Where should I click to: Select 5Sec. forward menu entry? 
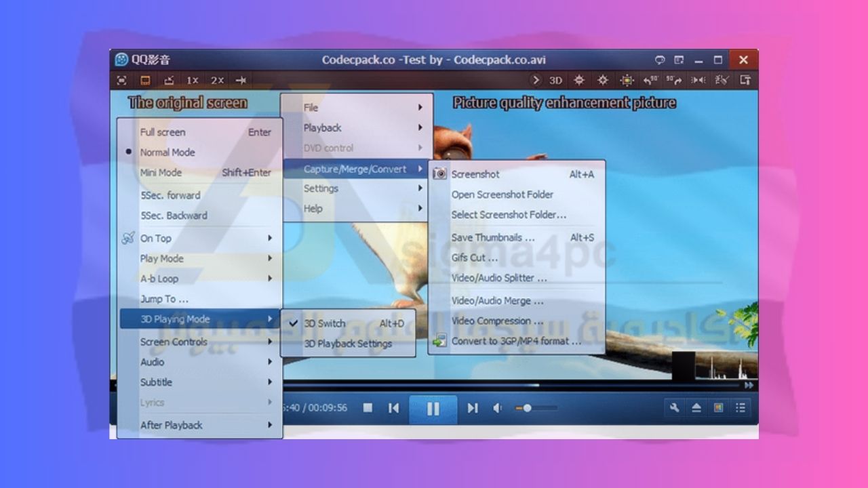200,195
